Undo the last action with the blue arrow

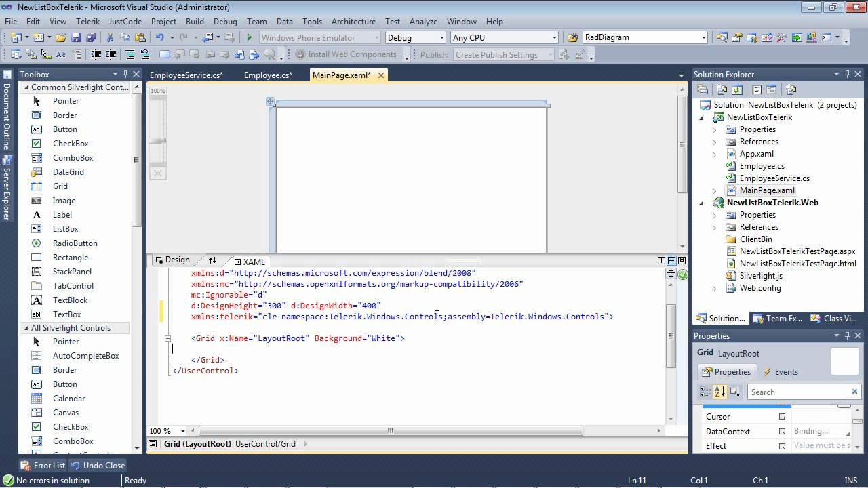pyautogui.click(x=159, y=38)
